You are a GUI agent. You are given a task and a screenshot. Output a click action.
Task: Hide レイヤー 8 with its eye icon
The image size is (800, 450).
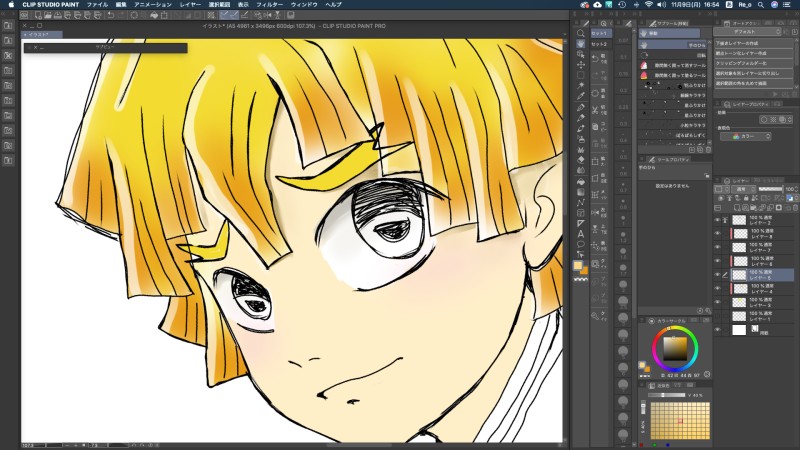(717, 234)
